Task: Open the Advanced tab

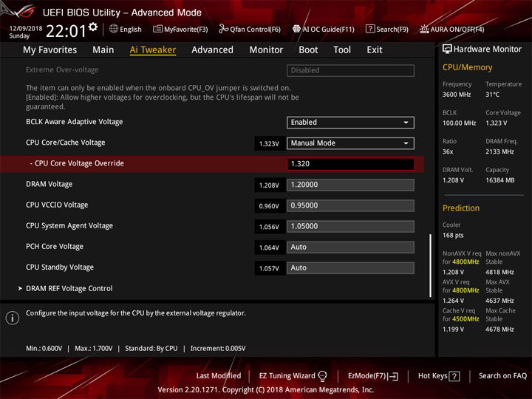Action: click(212, 50)
